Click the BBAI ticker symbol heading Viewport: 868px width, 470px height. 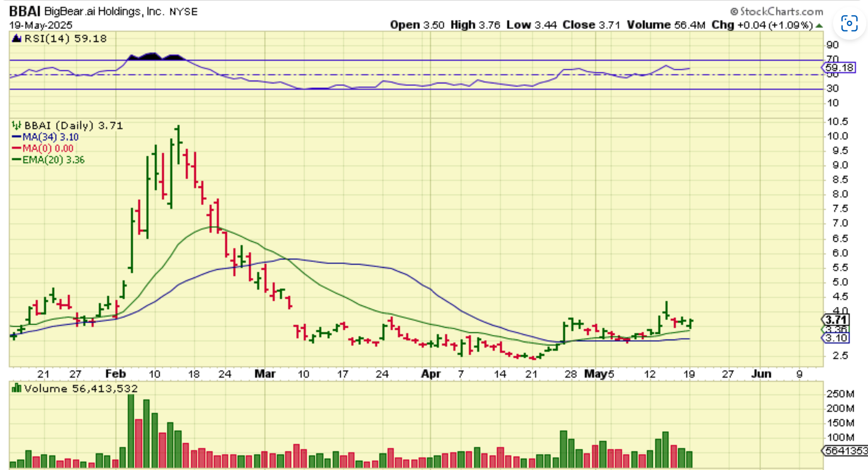(25, 11)
